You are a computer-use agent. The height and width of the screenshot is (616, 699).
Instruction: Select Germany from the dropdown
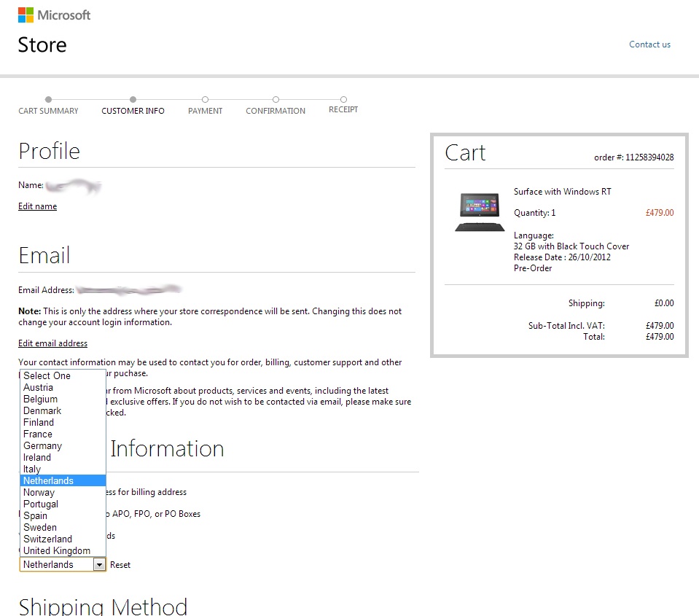pyautogui.click(x=63, y=445)
